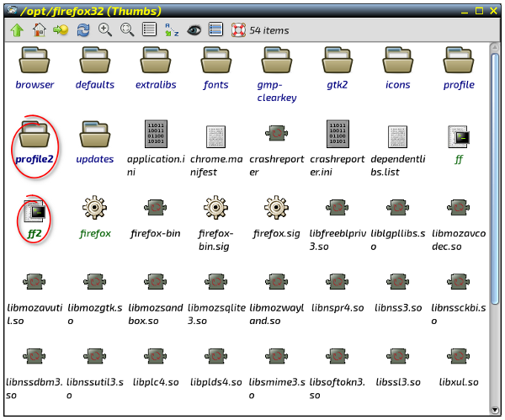The width and height of the screenshot is (505, 420).
Task: Select the chrome.manifest text file
Action: pyautogui.click(x=215, y=136)
